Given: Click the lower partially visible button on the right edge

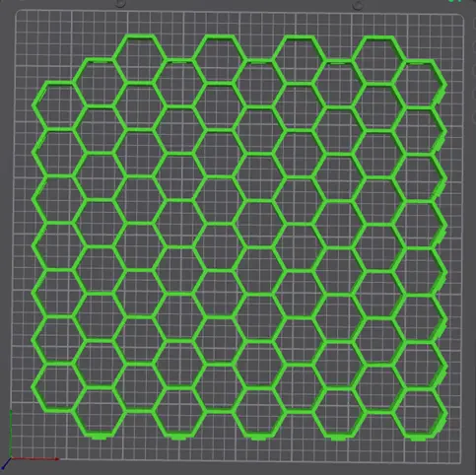Looking at the screenshot, I should click(474, 117).
